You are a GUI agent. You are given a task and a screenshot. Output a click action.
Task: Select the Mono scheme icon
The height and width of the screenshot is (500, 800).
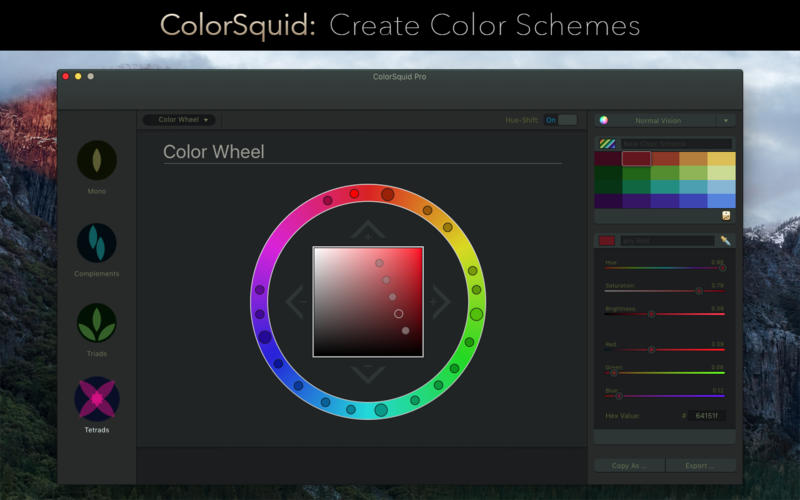click(96, 160)
